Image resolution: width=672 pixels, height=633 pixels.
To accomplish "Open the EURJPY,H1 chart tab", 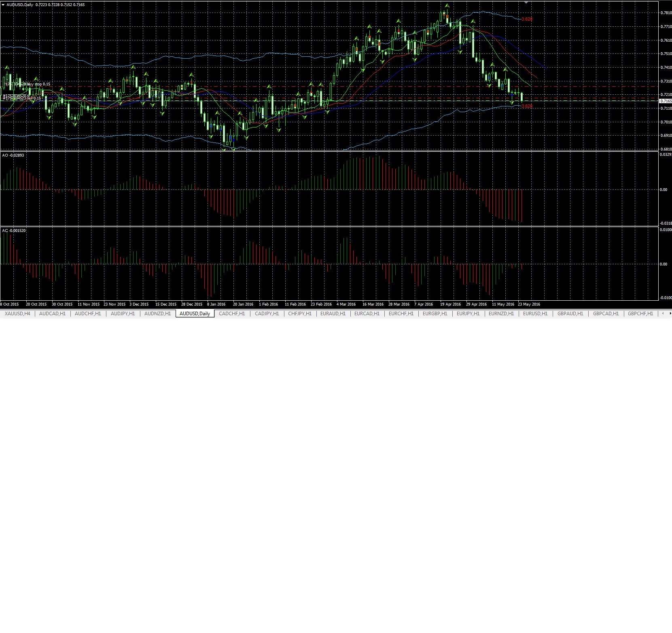I will pyautogui.click(x=468, y=314).
